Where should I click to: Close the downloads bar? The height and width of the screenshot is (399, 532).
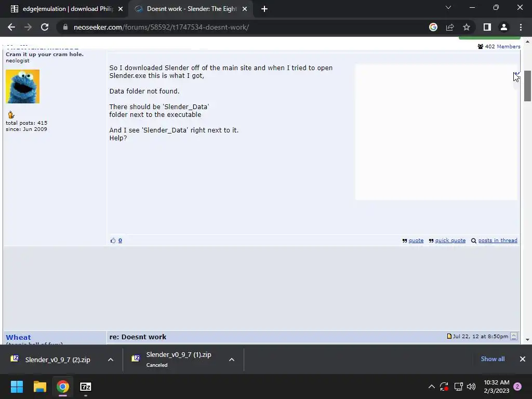tap(523, 359)
